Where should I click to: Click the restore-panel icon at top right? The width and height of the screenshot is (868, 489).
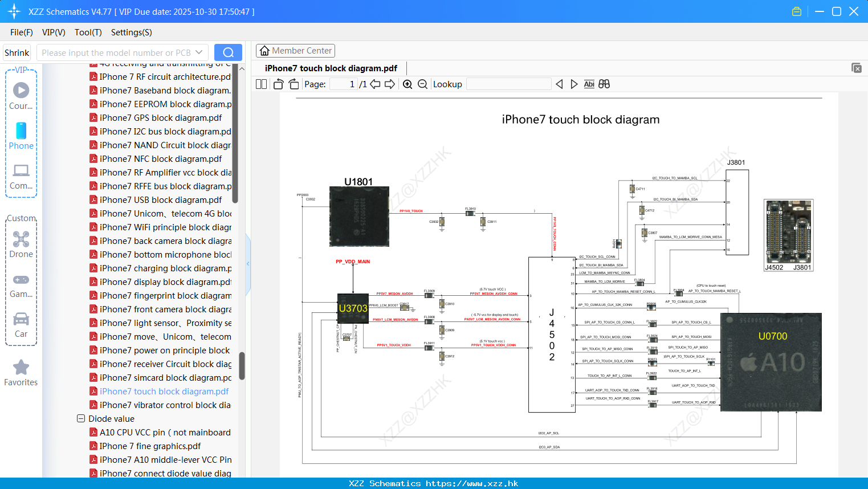coord(857,68)
